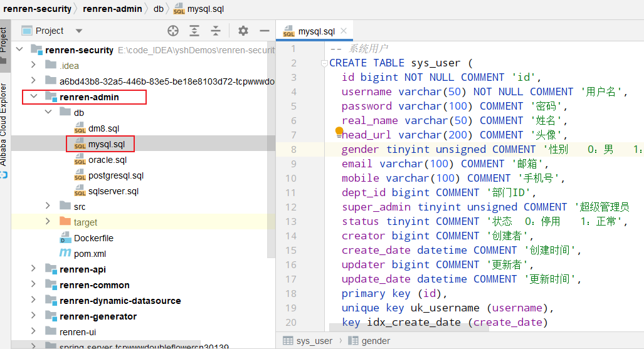Click the Locate/Select Opened File crosshair icon
Viewport: 644px width, 349px height.
point(173,31)
